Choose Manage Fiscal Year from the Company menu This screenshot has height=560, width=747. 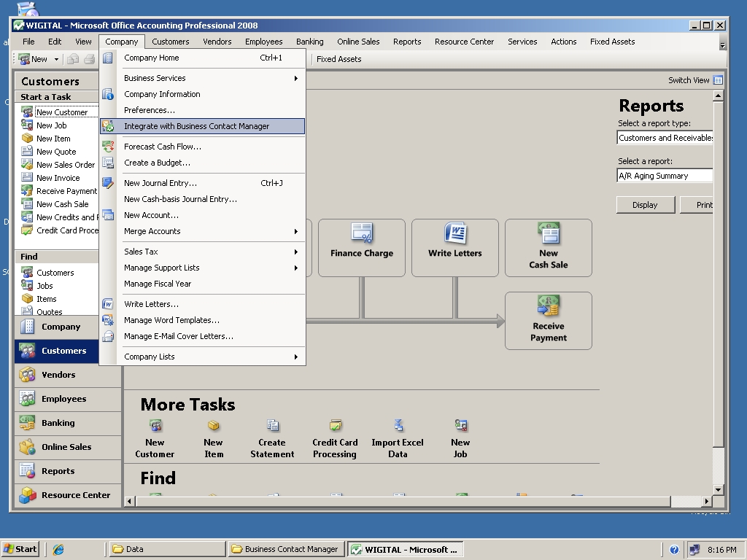(203, 284)
